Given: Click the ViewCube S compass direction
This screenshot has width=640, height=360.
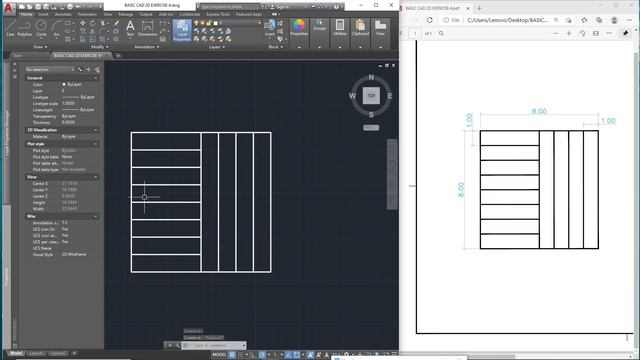Looking at the screenshot, I should click(x=371, y=115).
